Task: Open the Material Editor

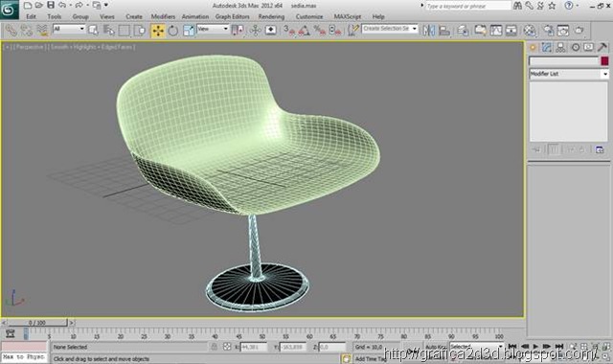Action: pyautogui.click(x=530, y=30)
